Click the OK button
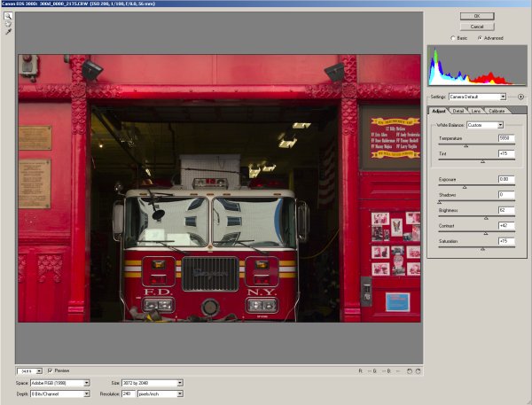Image resolution: width=532 pixels, height=405 pixels. click(x=477, y=16)
